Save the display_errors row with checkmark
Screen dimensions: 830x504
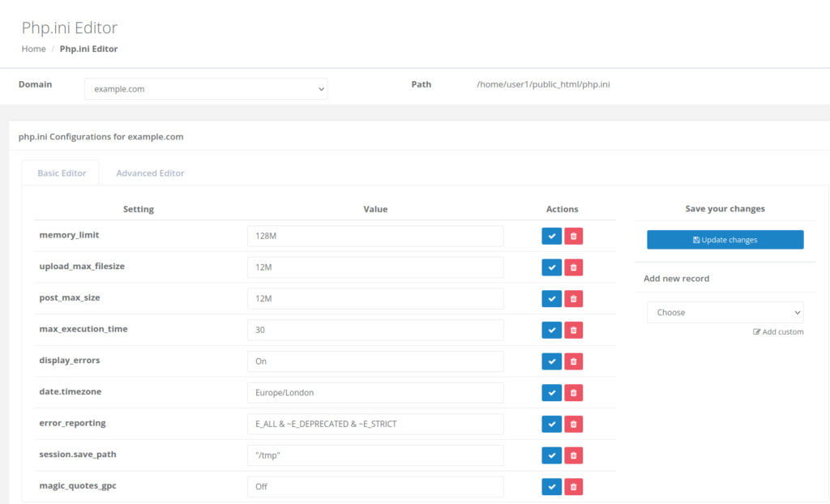[x=551, y=361]
